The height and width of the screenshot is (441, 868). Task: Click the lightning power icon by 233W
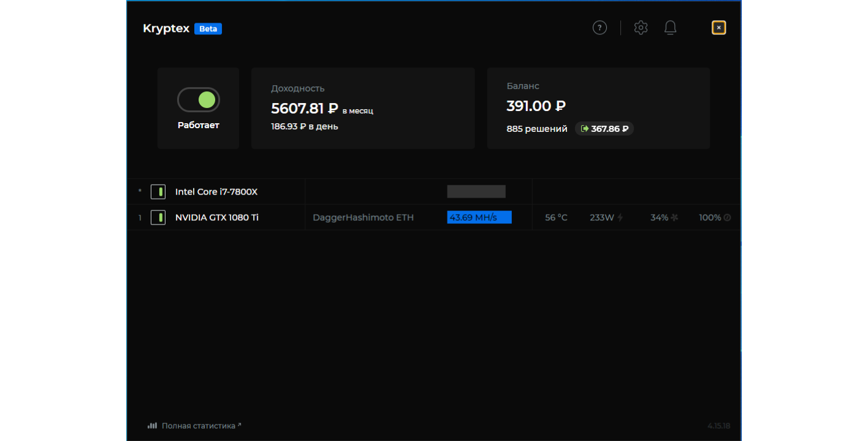click(x=620, y=218)
